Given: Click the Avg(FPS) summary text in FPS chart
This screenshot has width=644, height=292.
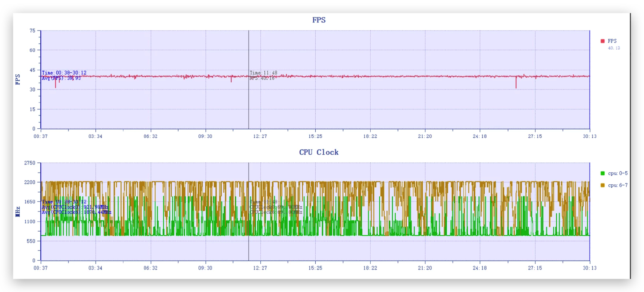Looking at the screenshot, I should tap(62, 78).
